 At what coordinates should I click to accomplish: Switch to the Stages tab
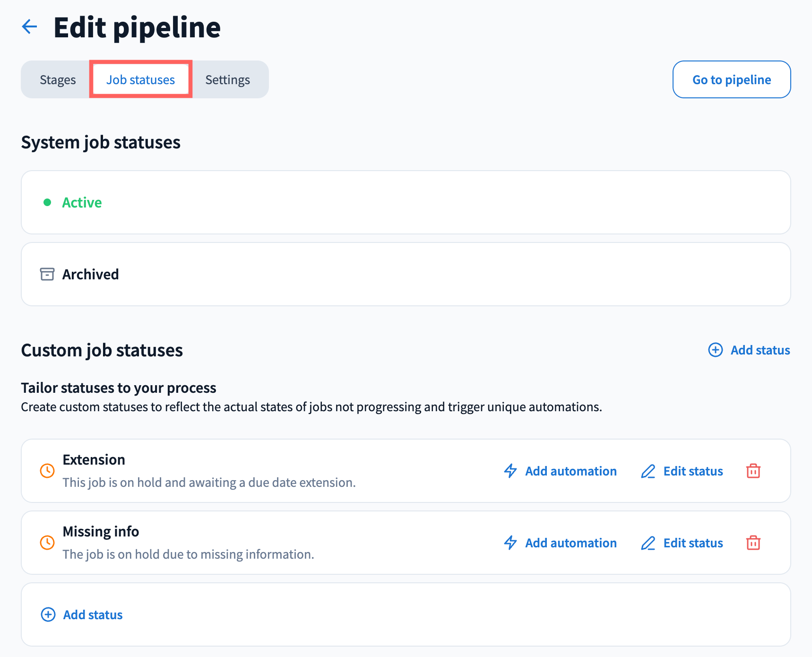(x=58, y=80)
